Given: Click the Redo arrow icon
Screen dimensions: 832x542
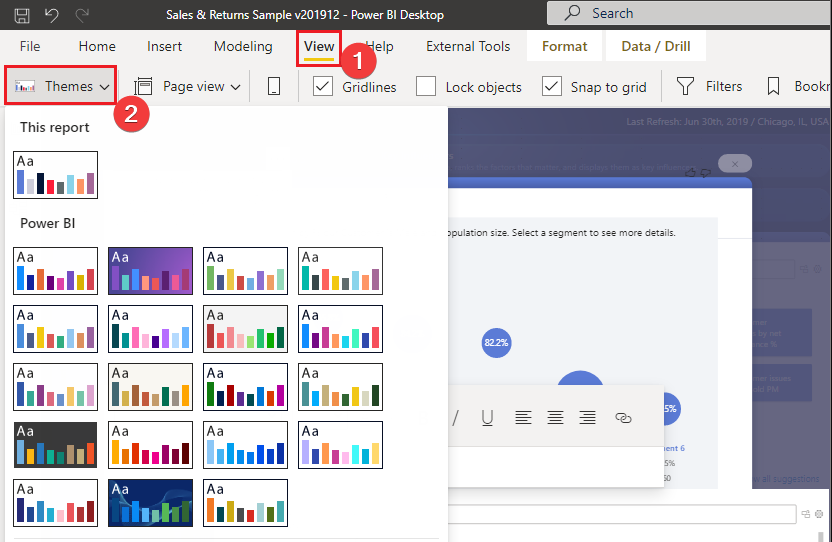Looking at the screenshot, I should tap(82, 14).
